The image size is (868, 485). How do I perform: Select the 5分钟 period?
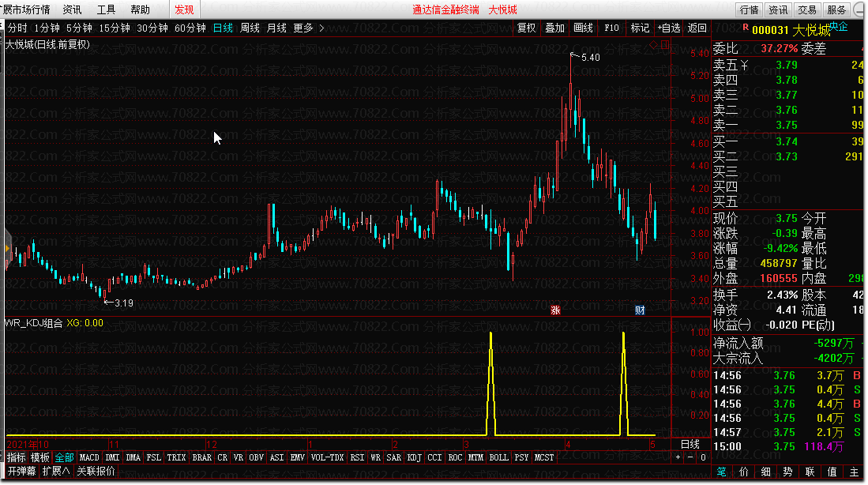coord(79,28)
